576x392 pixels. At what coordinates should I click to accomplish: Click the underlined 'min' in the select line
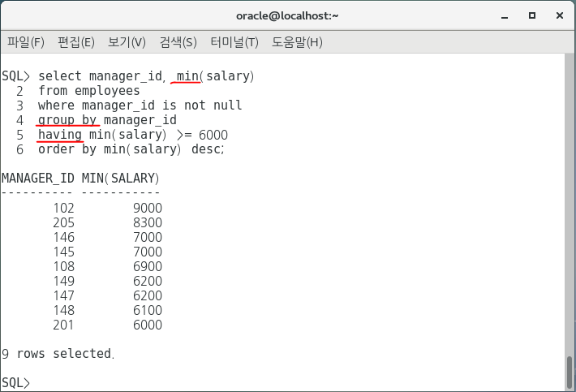[x=187, y=76]
